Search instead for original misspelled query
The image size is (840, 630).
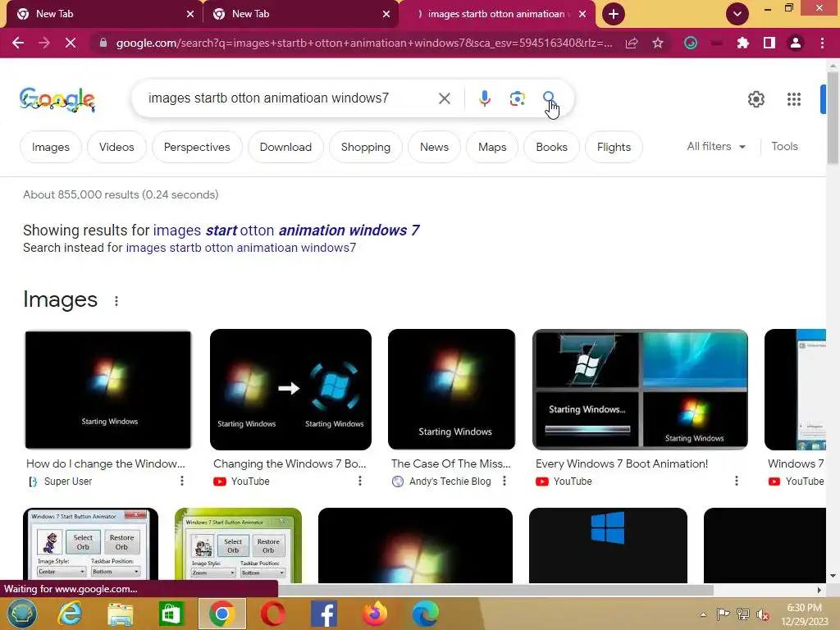[240, 248]
